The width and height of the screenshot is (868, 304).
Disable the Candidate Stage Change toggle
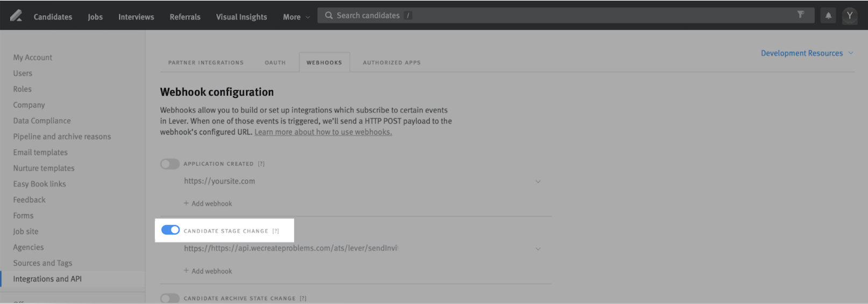(170, 230)
